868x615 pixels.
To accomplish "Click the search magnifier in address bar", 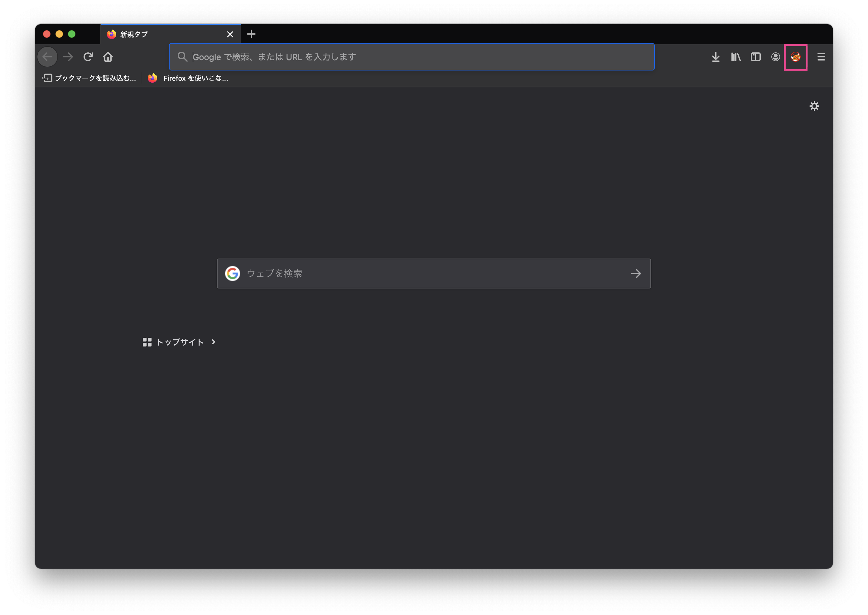I will (182, 57).
